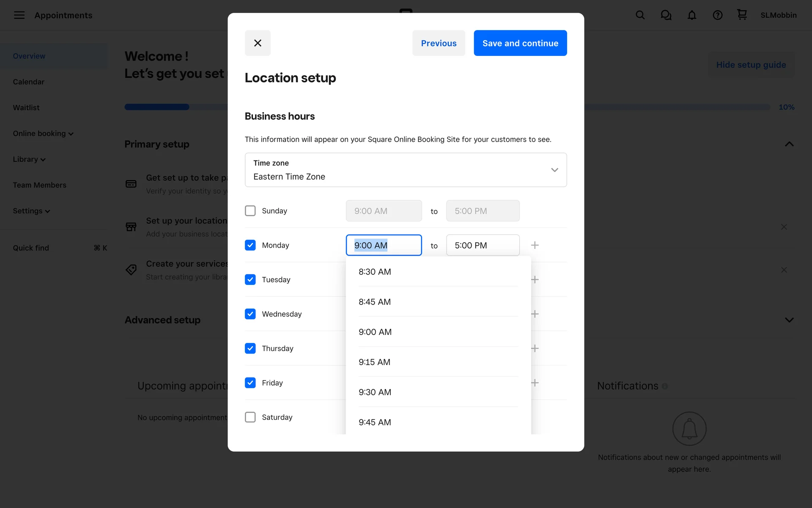
Task: Close the Location setup dialog
Action: pos(258,43)
